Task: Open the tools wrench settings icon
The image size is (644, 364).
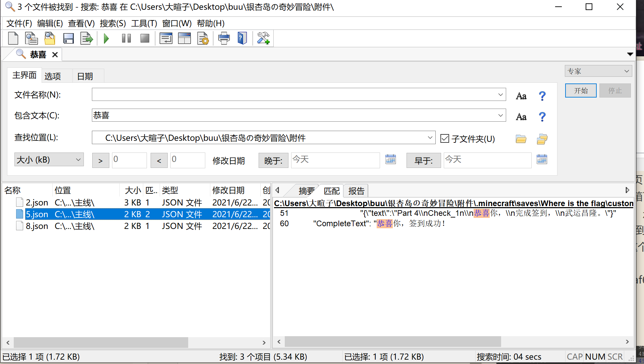Action: 263,39
